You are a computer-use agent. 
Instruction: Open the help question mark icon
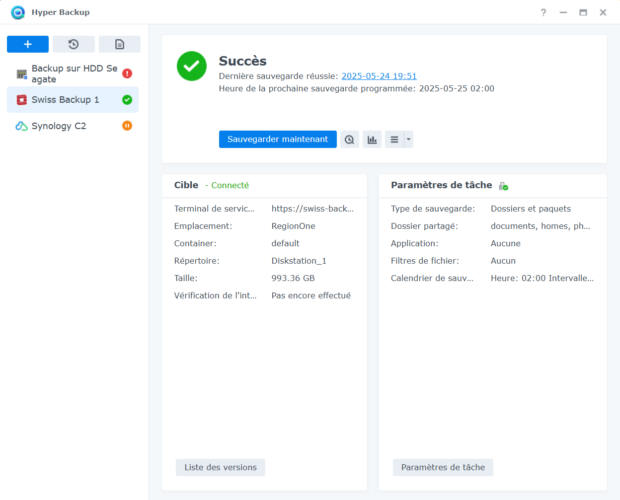[x=543, y=13]
